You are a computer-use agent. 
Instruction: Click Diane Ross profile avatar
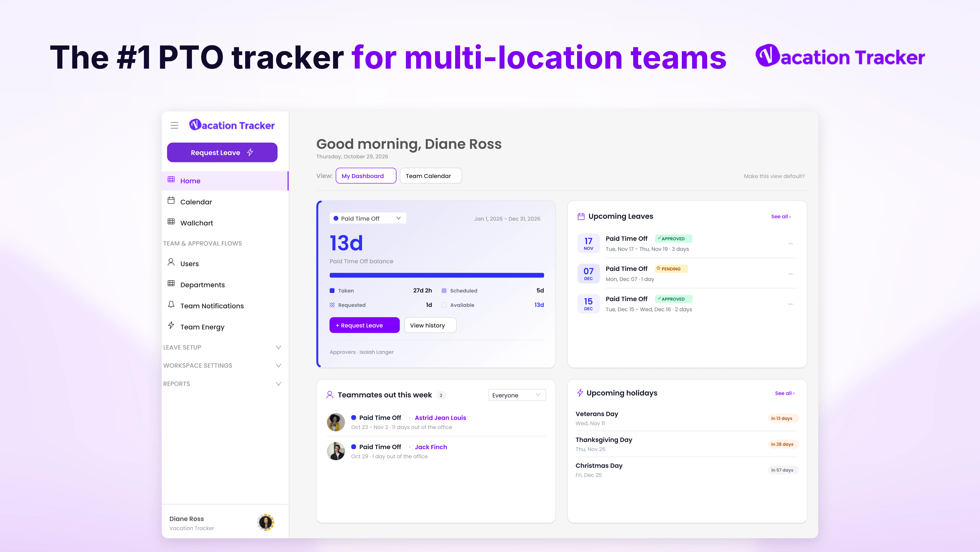266,522
